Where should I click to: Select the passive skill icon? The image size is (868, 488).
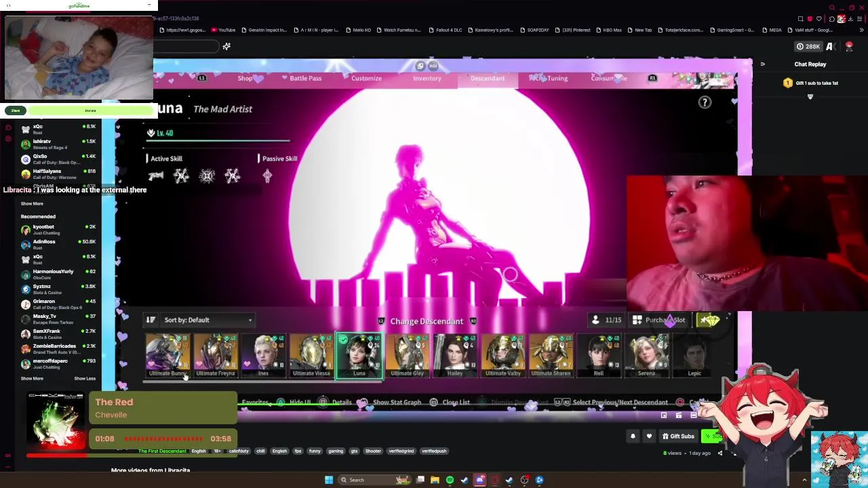coord(267,176)
